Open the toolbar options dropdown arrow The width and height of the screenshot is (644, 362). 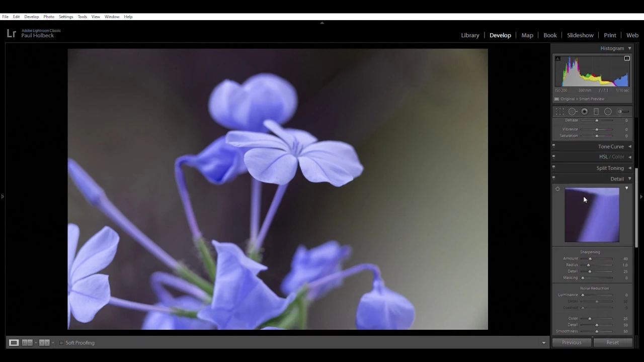(543, 343)
